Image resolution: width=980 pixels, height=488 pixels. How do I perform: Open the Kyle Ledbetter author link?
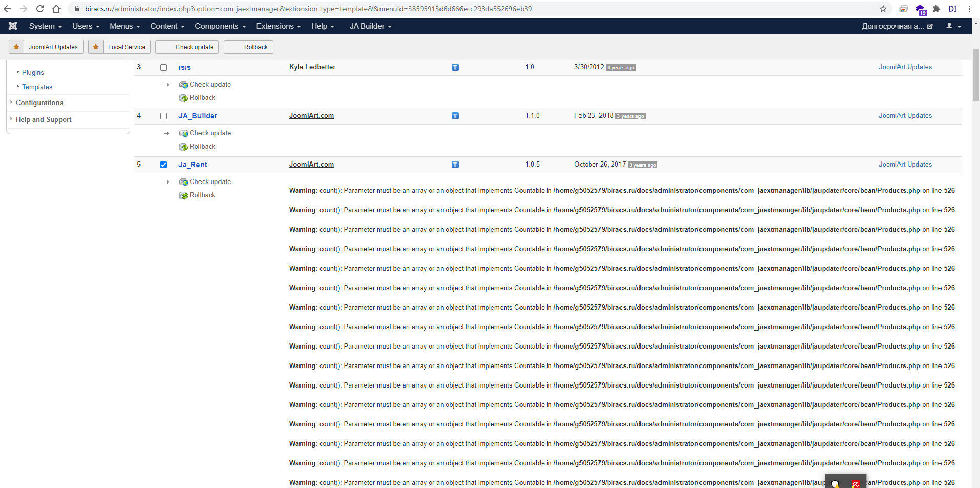click(x=312, y=67)
